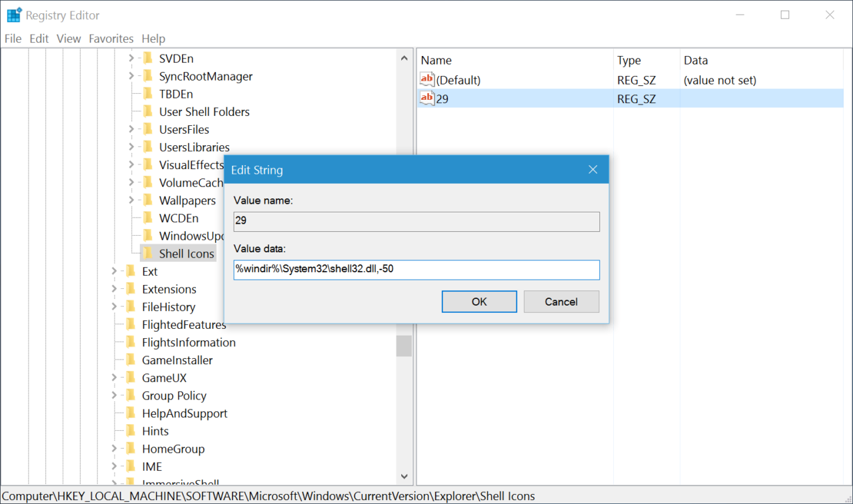The image size is (853, 504).
Task: Click the REG_SZ icon beside value 29
Action: (x=426, y=98)
